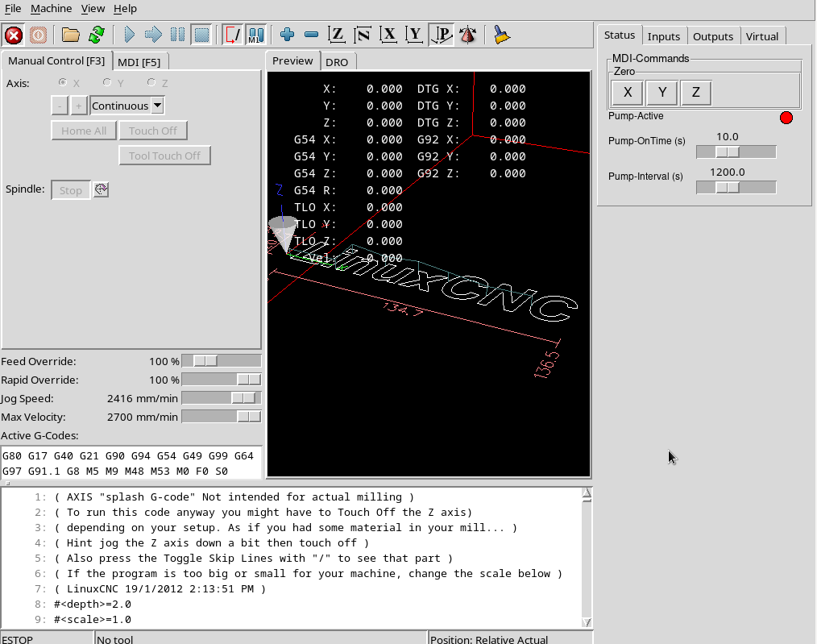Jog plus direction button
Viewport: 817px width, 644px height.
point(78,106)
